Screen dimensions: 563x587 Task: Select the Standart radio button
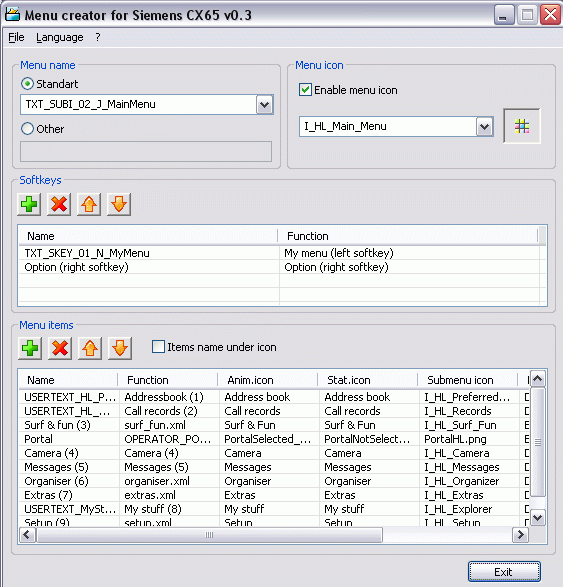click(27, 84)
